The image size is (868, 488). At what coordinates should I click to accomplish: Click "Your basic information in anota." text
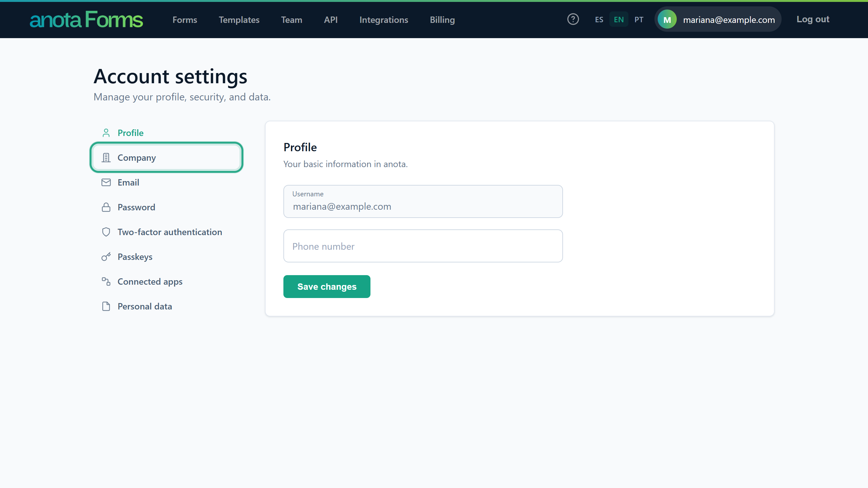(345, 164)
